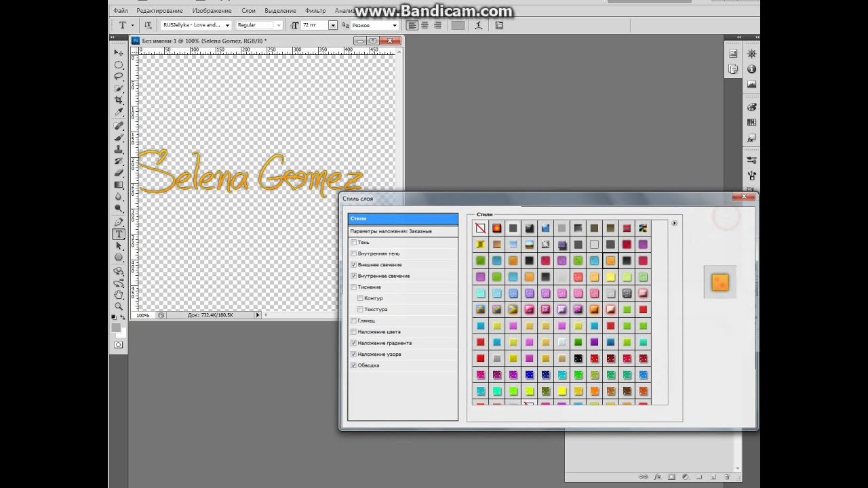Uncheck the Обводка checkbox

pos(353,365)
